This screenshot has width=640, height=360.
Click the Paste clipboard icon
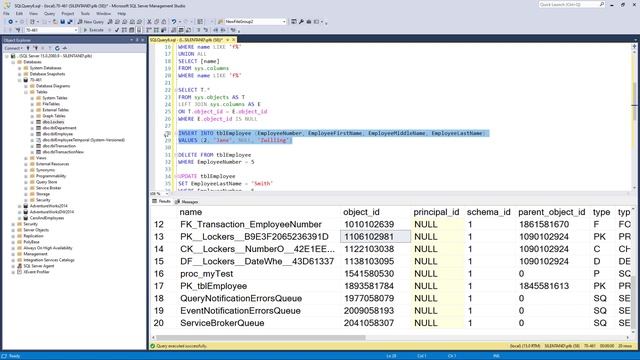[164, 22]
